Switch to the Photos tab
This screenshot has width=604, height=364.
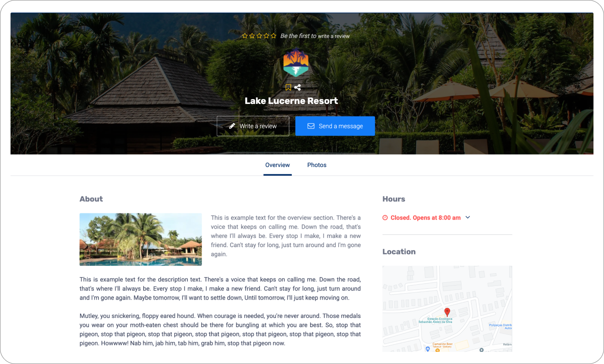(317, 165)
